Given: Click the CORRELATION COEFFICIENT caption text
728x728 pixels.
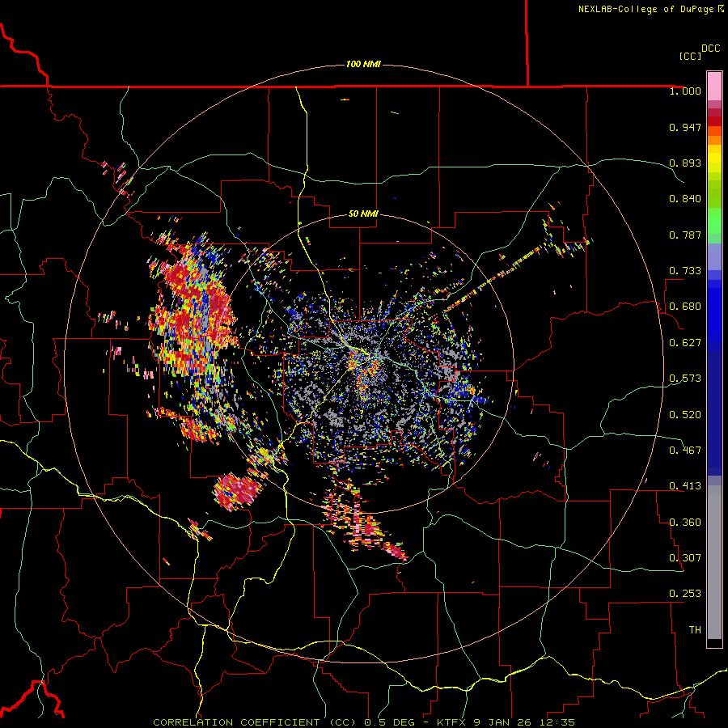Looking at the screenshot, I should pos(254,722).
